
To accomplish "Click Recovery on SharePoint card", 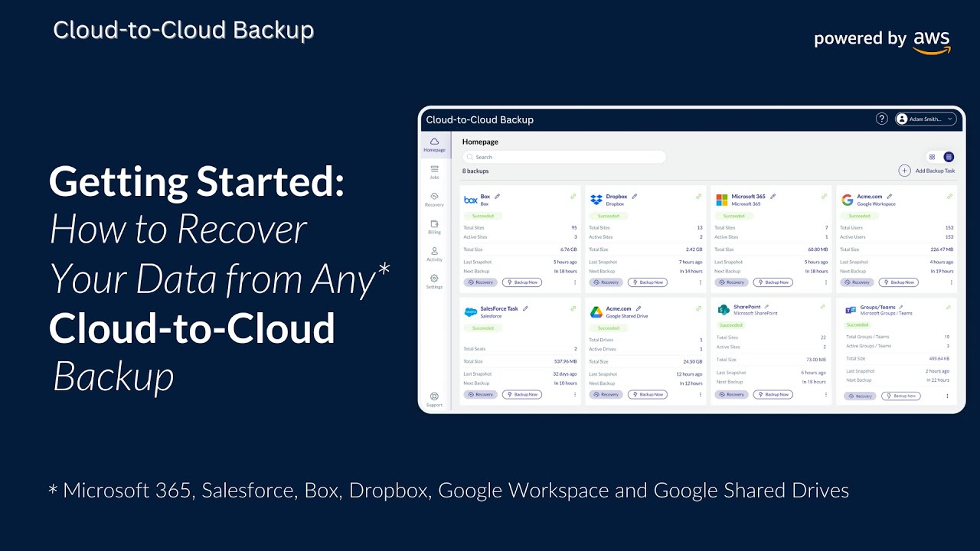I will coord(731,395).
